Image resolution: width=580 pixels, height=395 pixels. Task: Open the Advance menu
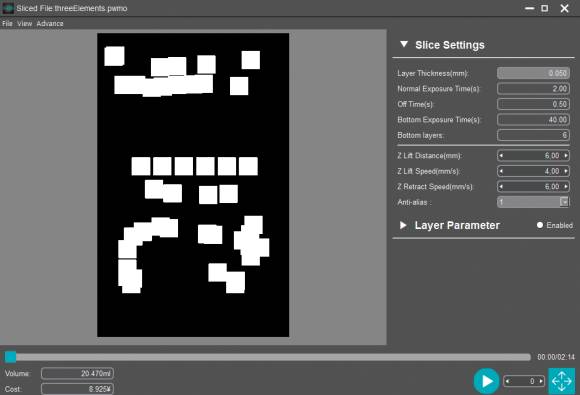[x=50, y=24]
